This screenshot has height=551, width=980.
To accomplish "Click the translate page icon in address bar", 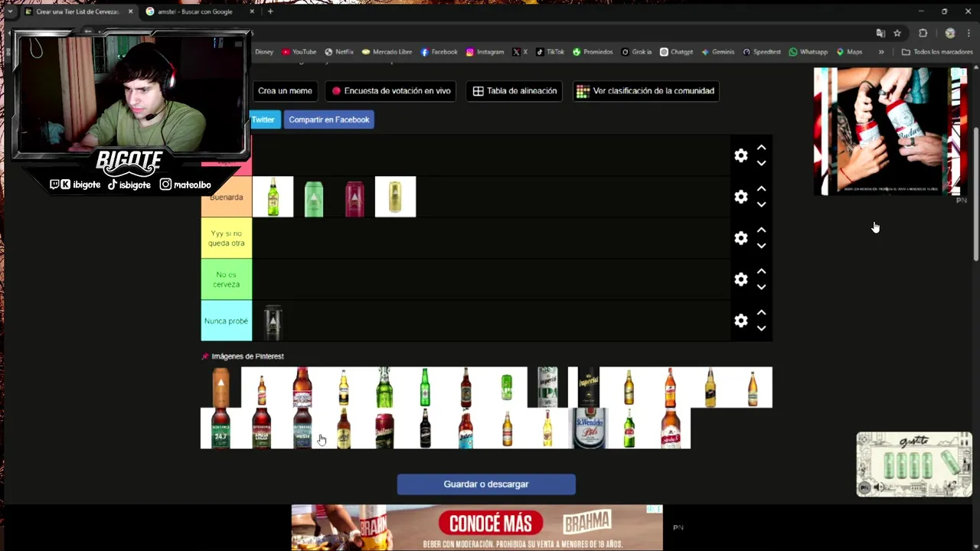I will point(880,33).
